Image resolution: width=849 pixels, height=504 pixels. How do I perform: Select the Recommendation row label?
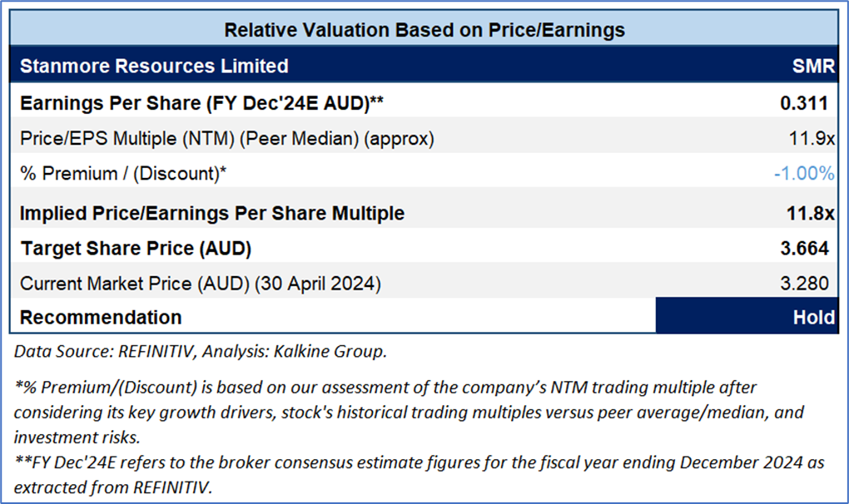point(101,317)
